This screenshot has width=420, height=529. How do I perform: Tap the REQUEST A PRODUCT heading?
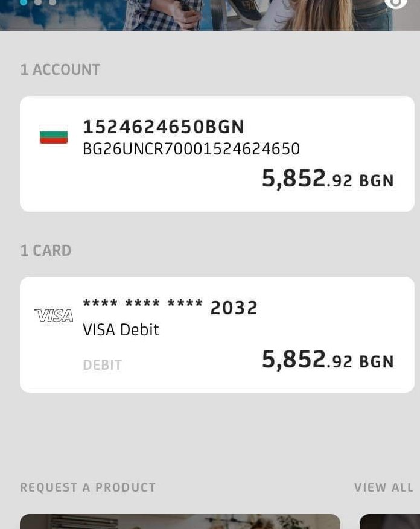pyautogui.click(x=88, y=487)
